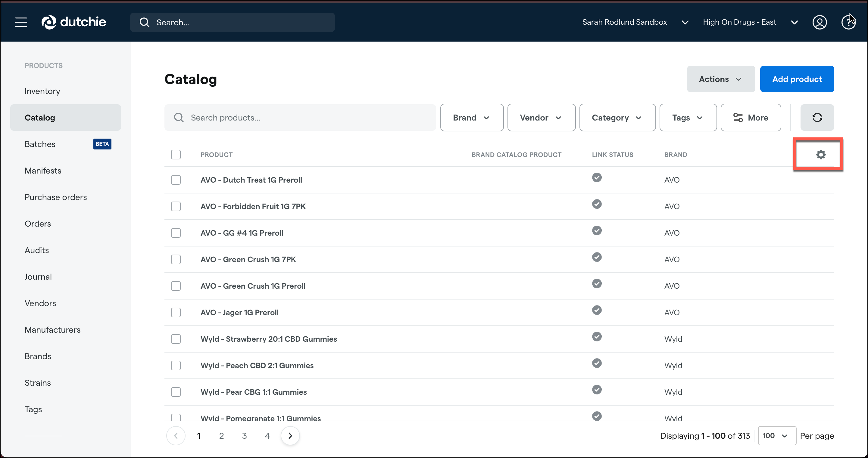Image resolution: width=868 pixels, height=458 pixels.
Task: Click link status checkmark for Wyld Pear Gummies
Action: [597, 390]
